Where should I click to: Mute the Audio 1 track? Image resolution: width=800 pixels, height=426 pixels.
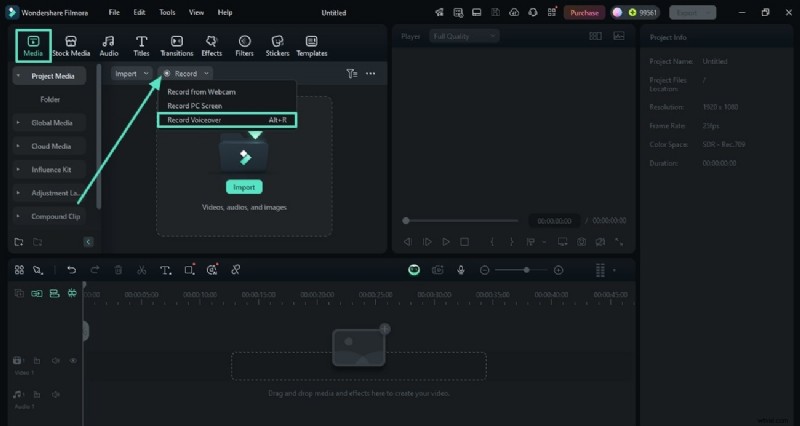pyautogui.click(x=56, y=394)
